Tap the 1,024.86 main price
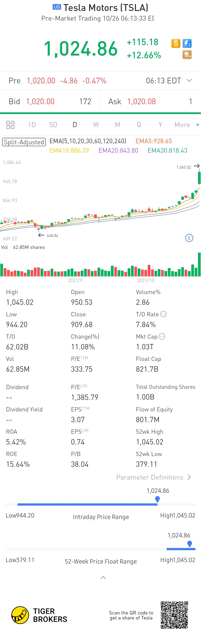 (x=81, y=48)
